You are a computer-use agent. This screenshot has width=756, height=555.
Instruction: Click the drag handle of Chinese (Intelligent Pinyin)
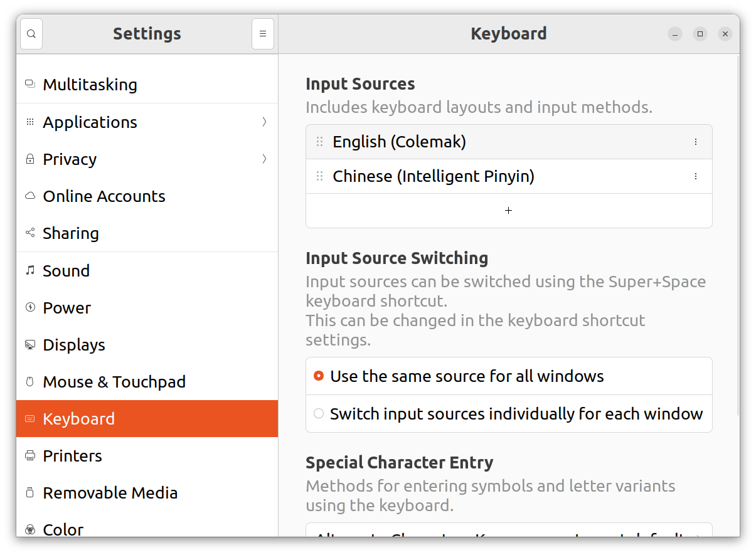319,176
